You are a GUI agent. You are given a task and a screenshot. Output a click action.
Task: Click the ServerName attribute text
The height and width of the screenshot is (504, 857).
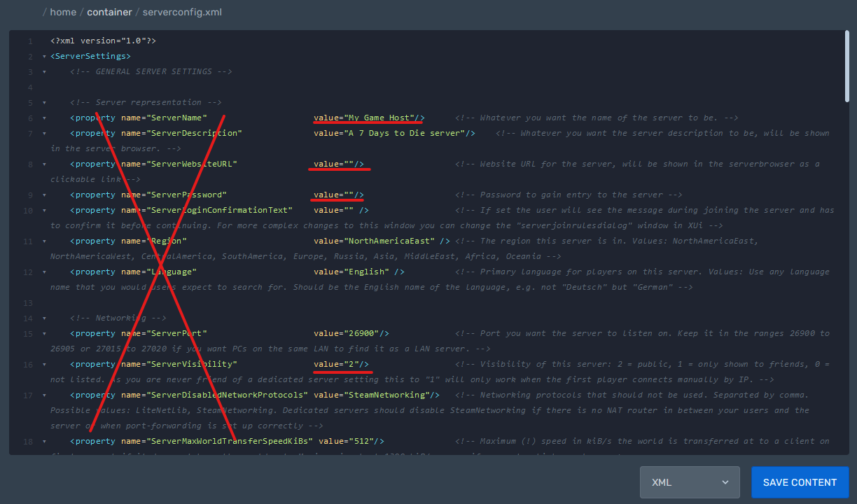tap(176, 118)
